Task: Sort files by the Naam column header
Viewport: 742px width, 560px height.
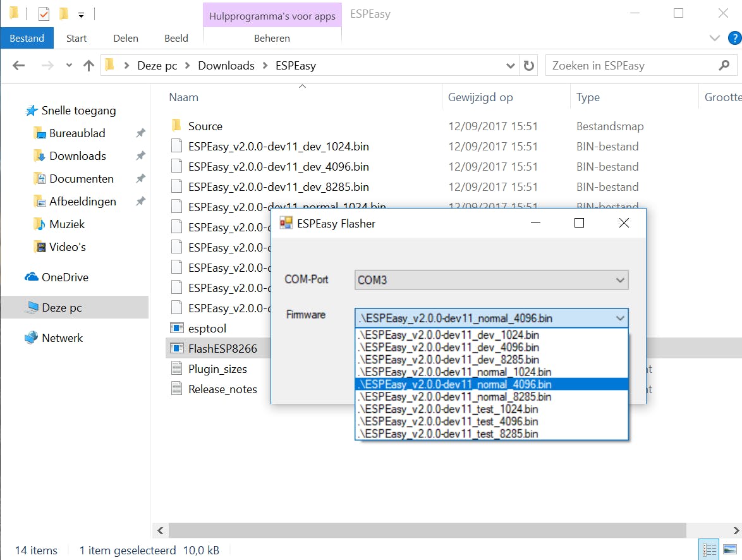Action: [184, 97]
